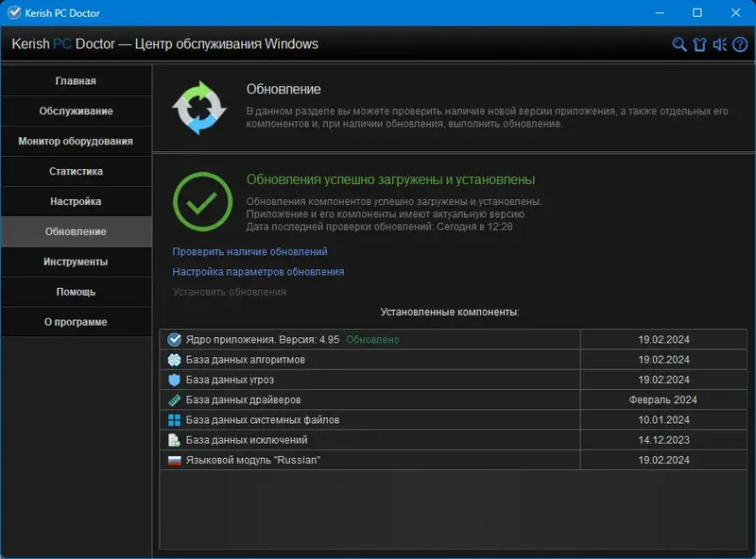Click the speaker sound icon
This screenshot has height=559, width=756.
pos(720,43)
